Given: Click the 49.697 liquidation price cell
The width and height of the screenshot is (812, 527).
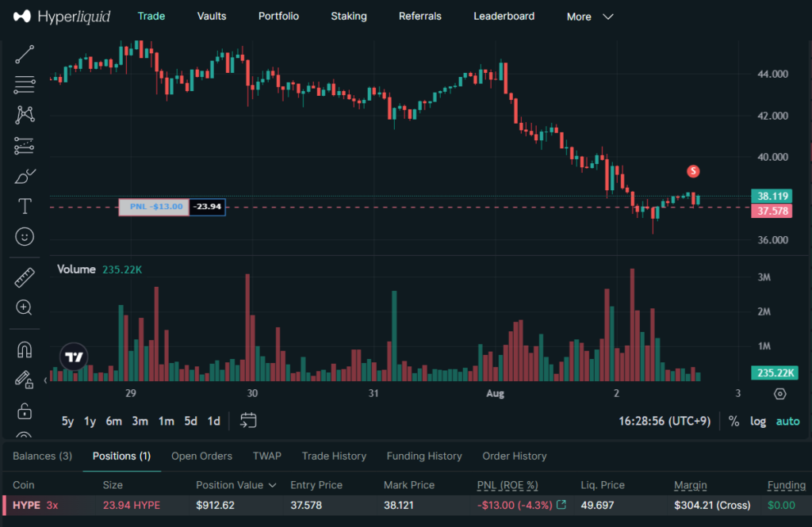Looking at the screenshot, I should tap(597, 506).
